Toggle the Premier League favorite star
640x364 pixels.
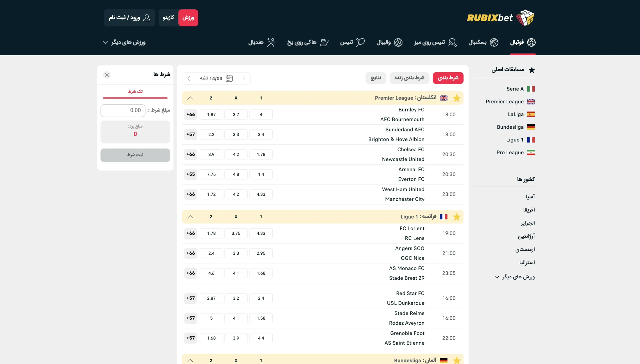[x=457, y=98]
